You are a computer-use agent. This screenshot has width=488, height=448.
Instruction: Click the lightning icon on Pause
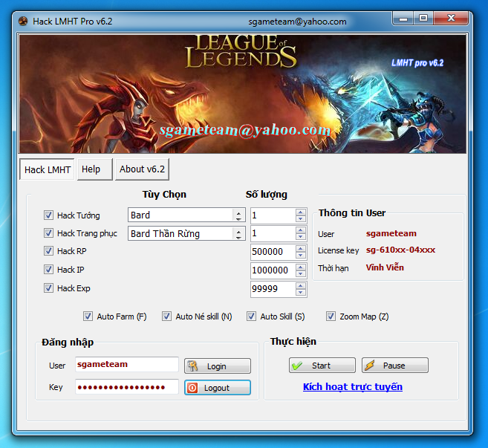tap(370, 366)
